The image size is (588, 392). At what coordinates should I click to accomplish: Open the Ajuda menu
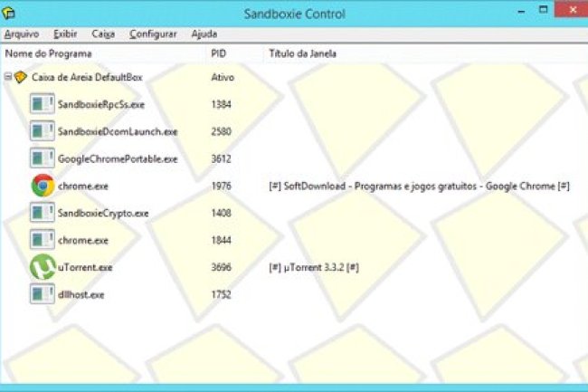[x=204, y=33]
